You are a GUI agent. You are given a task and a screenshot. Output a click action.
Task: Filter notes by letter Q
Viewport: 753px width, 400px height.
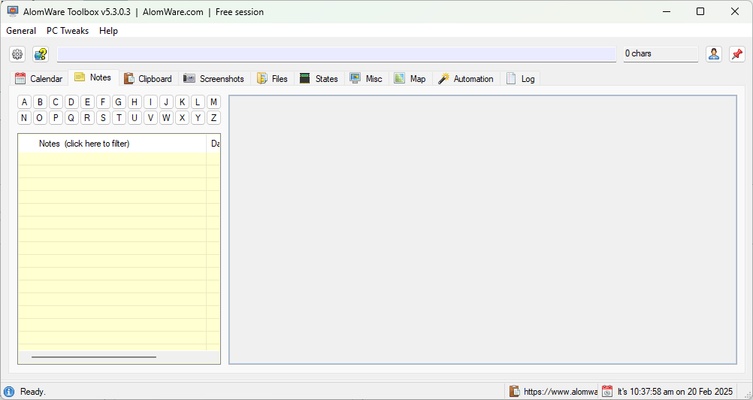(72, 118)
